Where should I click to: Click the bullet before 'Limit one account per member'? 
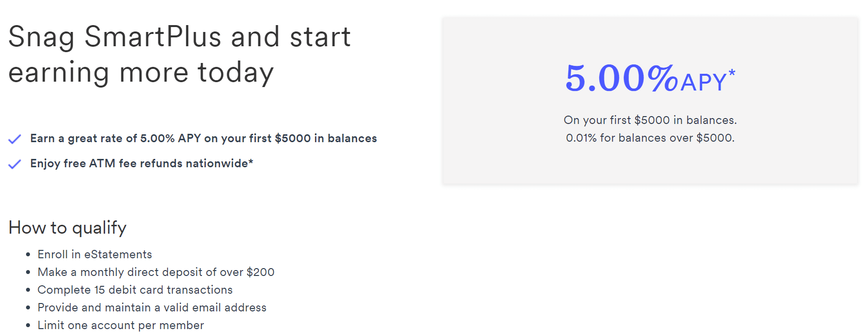pyautogui.click(x=28, y=326)
